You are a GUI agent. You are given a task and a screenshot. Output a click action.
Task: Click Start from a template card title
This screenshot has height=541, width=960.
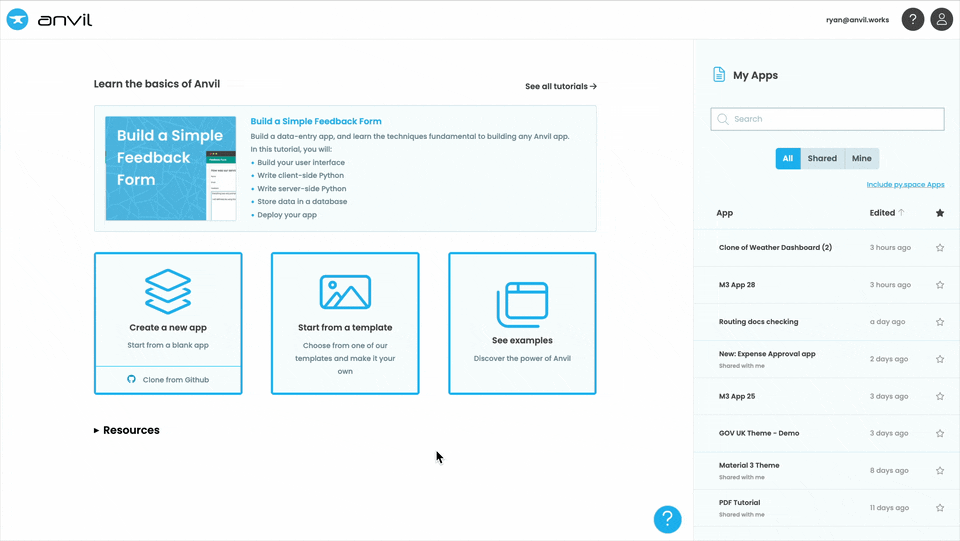coord(345,327)
